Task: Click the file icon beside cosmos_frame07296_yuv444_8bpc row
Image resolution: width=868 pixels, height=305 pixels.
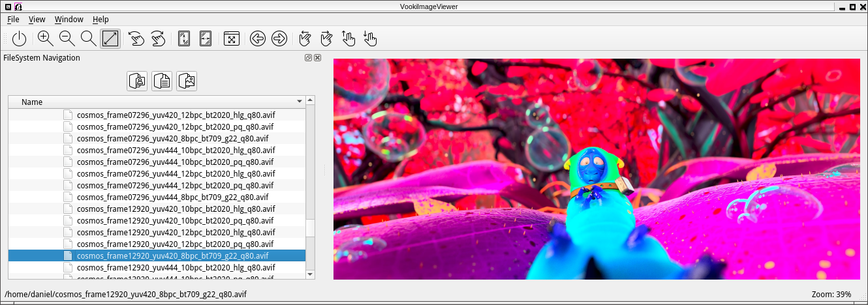Action: 68,197
